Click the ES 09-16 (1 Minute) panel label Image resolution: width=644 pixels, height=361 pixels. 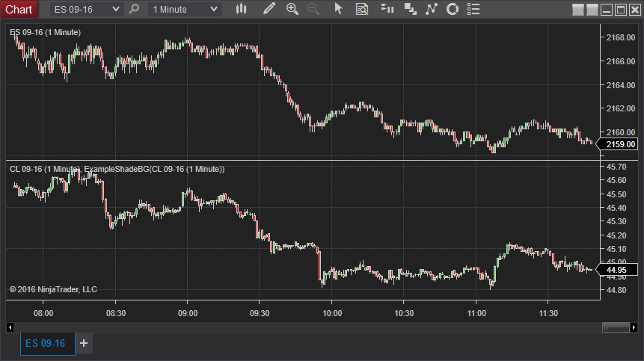[x=45, y=32]
